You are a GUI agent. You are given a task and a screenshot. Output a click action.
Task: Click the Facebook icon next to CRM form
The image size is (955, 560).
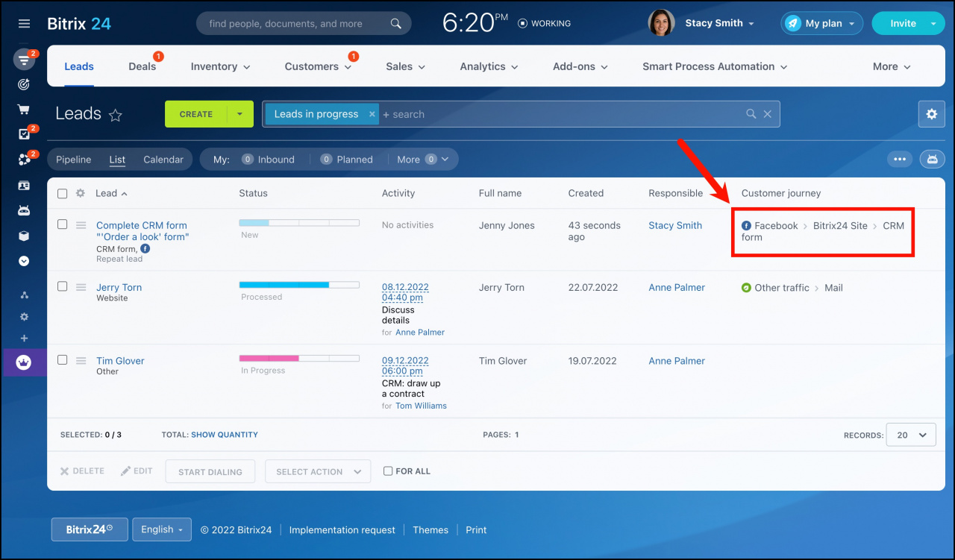145,248
